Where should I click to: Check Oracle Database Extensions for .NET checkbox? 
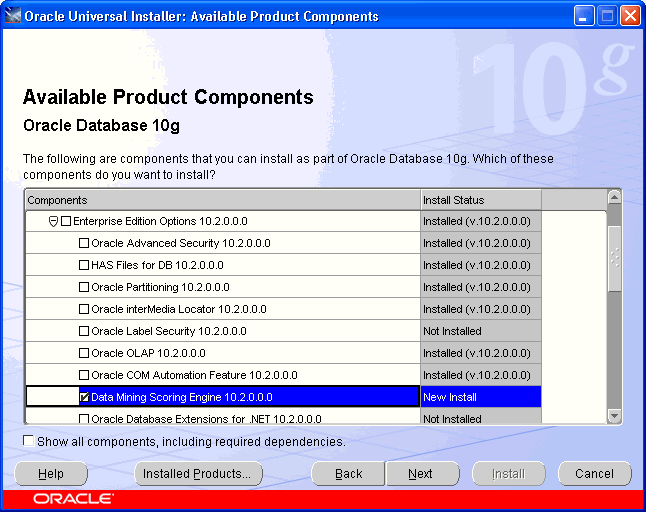tap(84, 419)
